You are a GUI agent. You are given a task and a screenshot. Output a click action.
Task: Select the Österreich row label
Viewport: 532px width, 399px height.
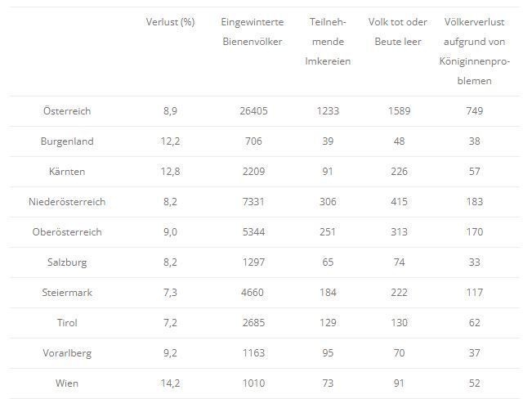point(67,110)
